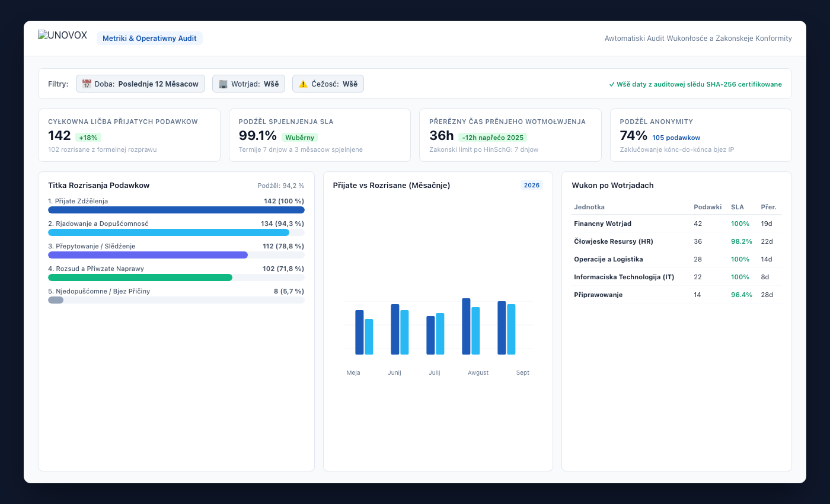Click the 105 podawkow link
830x504 pixels.
click(676, 138)
